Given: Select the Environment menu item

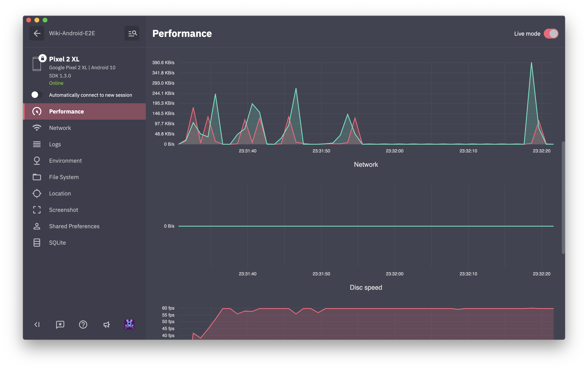Looking at the screenshot, I should [65, 161].
